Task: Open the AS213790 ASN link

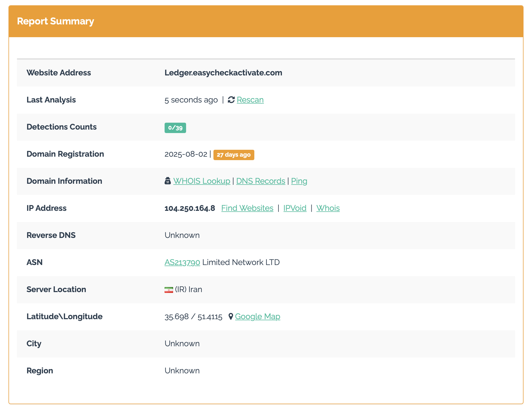Action: click(x=182, y=262)
